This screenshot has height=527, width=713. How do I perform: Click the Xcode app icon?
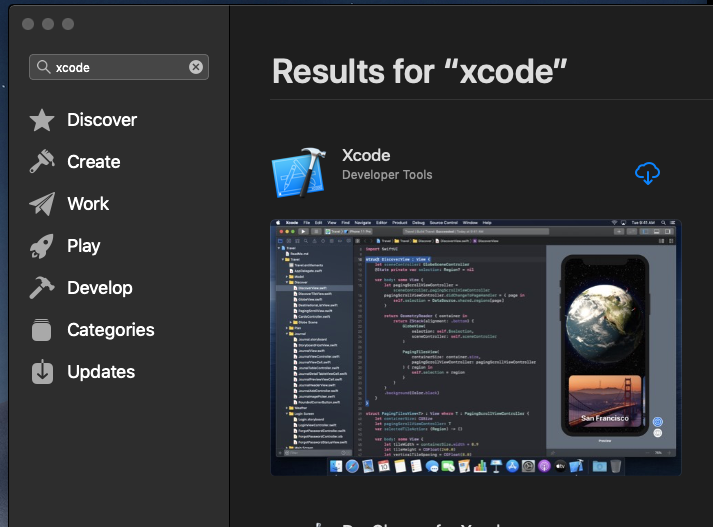pyautogui.click(x=300, y=172)
